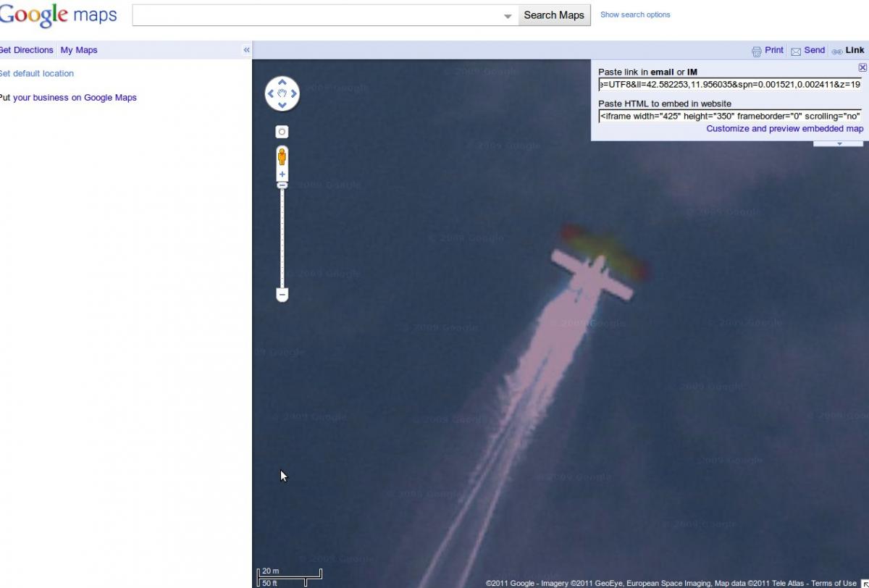Zoom in with the plus button
Image resolution: width=869 pixels, height=588 pixels.
pos(282,175)
